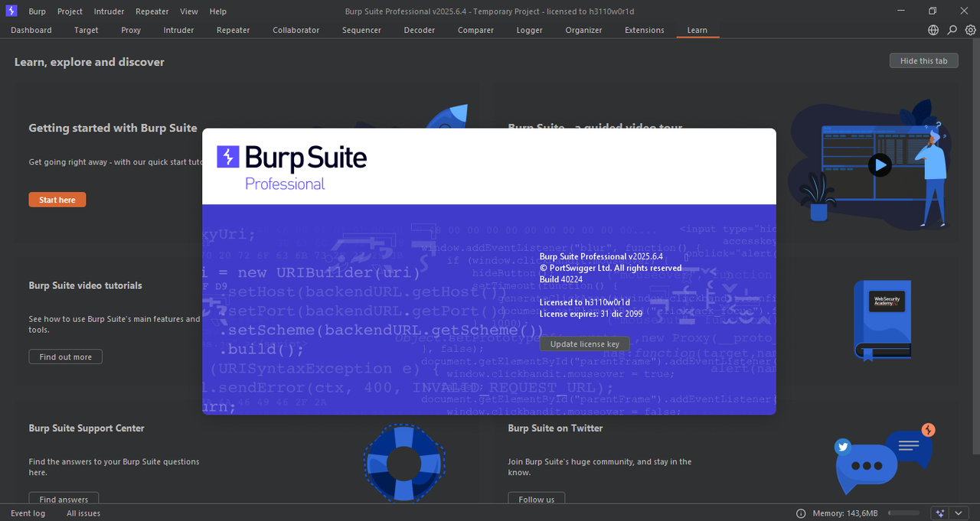Click Find out more button
This screenshot has height=521, width=980.
pyautogui.click(x=65, y=357)
